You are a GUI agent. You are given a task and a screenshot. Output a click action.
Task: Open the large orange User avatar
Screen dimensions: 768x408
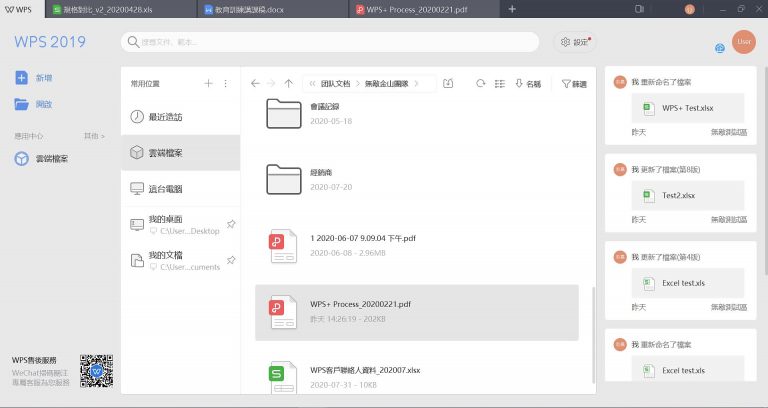point(744,42)
